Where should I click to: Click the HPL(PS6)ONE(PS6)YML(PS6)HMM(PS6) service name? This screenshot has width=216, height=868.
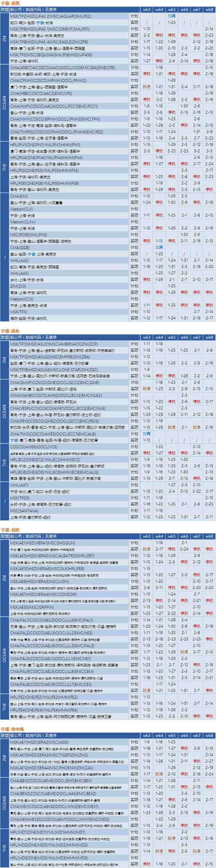point(45,183)
